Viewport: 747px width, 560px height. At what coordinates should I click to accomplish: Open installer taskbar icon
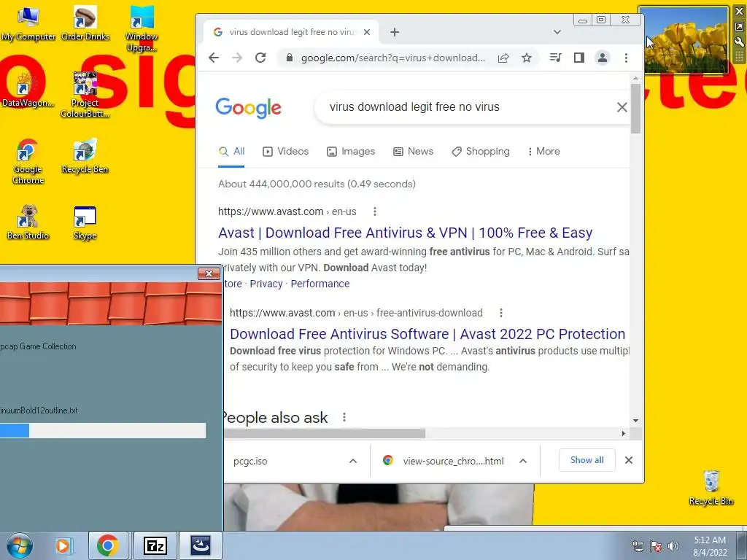(201, 545)
